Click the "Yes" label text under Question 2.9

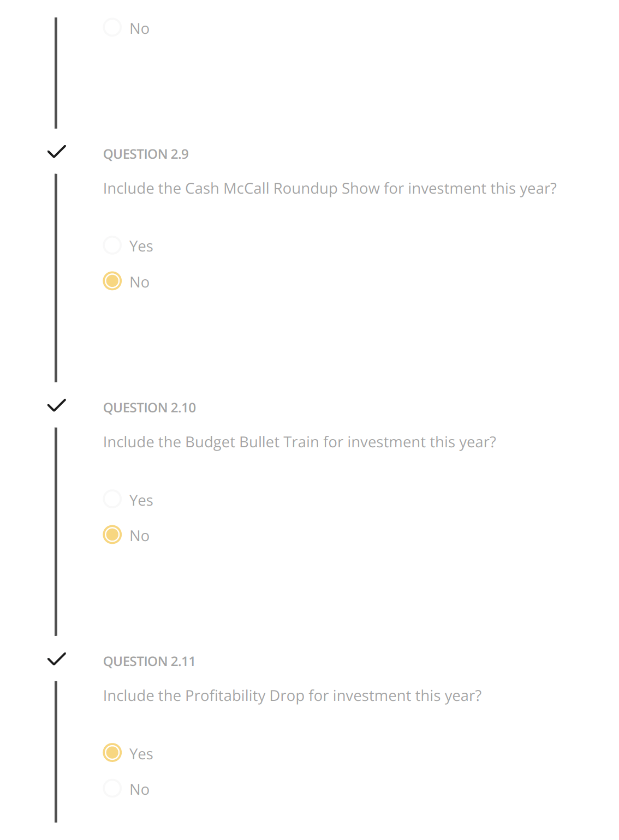[x=141, y=247]
